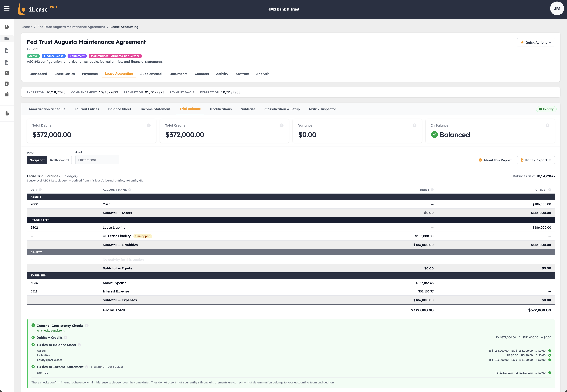Show info tooltip for Total Debits card
The width and height of the screenshot is (567, 392).
point(149,125)
